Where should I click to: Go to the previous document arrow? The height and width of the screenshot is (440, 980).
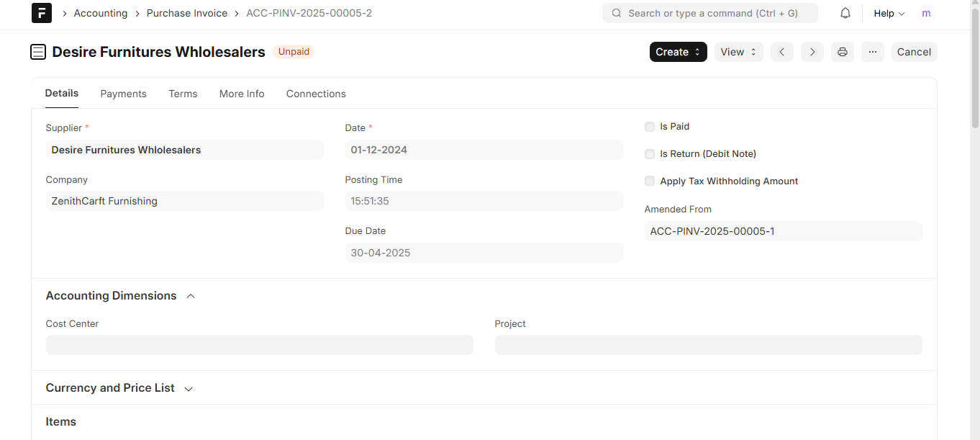coord(782,52)
